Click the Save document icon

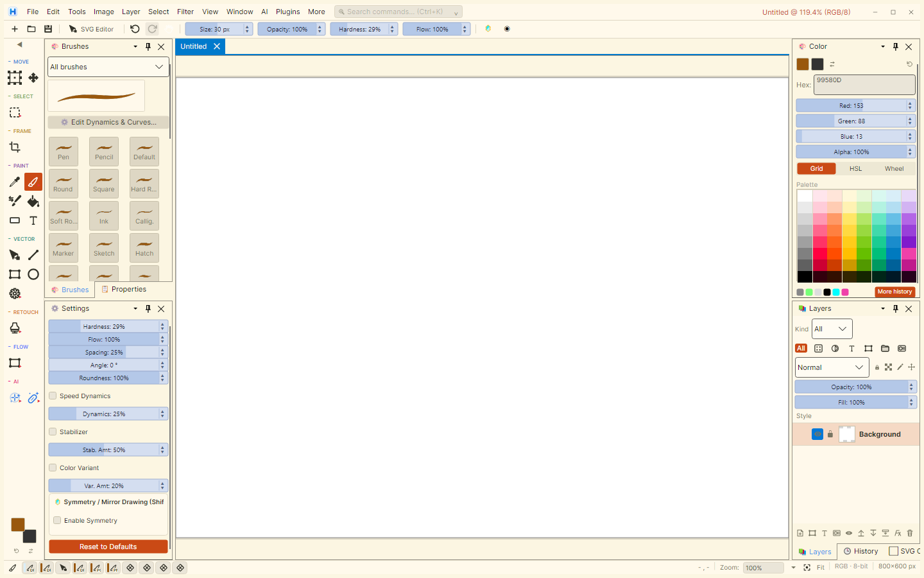click(48, 29)
